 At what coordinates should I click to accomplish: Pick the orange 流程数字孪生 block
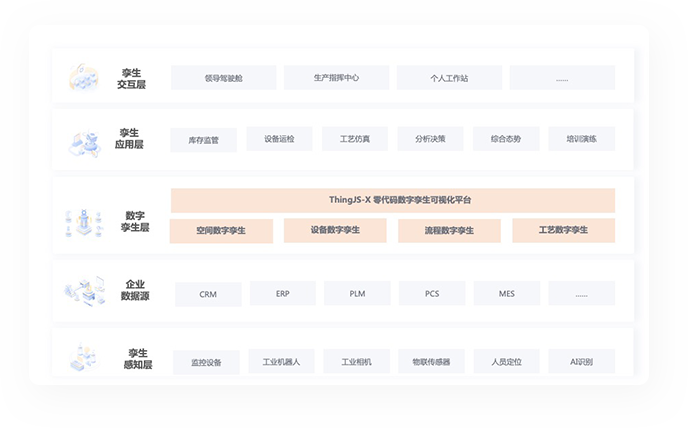[x=450, y=231]
